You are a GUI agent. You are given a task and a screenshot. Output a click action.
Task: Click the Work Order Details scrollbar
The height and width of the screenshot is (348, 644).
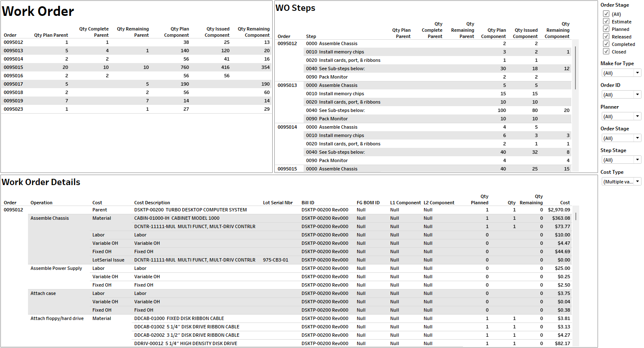tap(575, 216)
